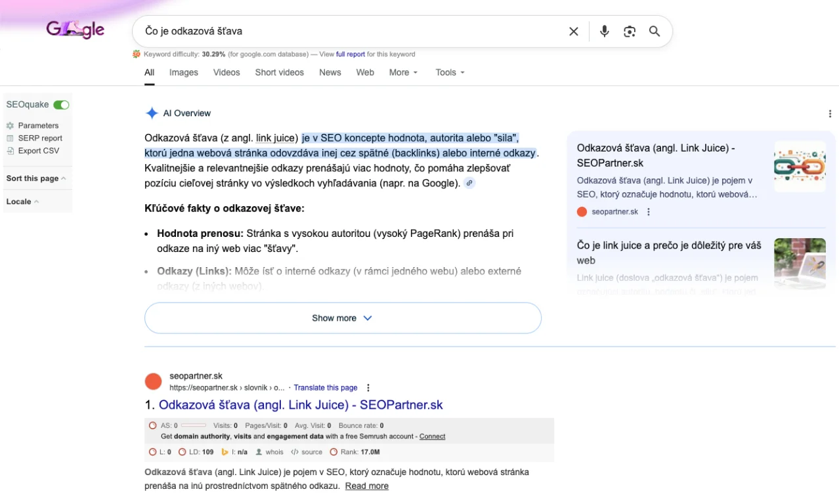Open Odkazová šťava SEOPartner.sk result title
The width and height of the screenshot is (839, 504).
[301, 405]
